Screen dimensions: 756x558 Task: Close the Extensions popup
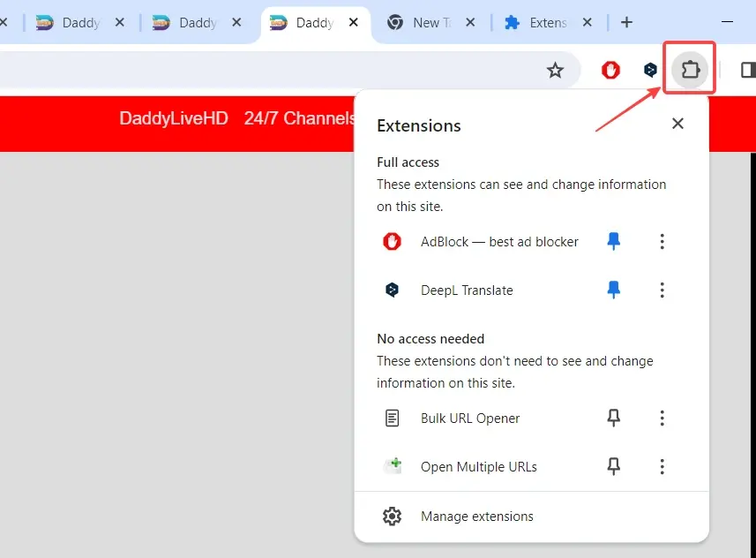tap(677, 124)
